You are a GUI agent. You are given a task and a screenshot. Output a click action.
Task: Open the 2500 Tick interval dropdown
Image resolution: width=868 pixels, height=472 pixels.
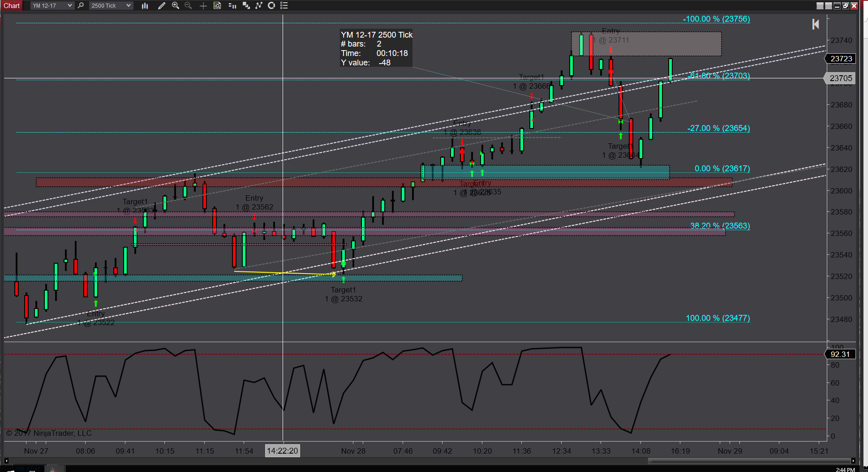(x=111, y=5)
